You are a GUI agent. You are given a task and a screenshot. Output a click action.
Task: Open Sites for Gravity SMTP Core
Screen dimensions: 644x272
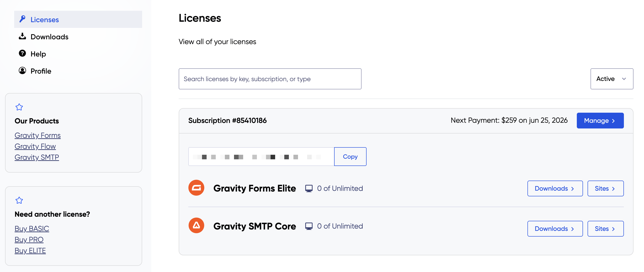click(605, 229)
